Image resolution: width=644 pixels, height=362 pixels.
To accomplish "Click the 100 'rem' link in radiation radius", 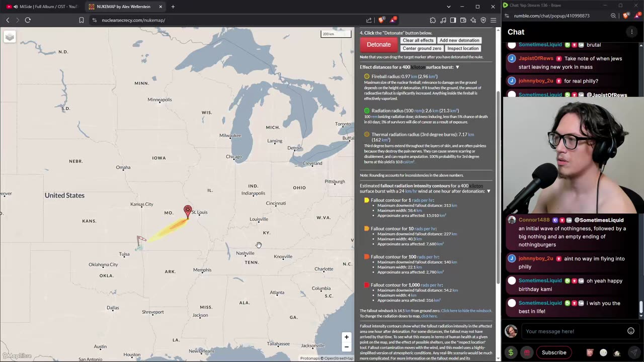I will click(419, 111).
